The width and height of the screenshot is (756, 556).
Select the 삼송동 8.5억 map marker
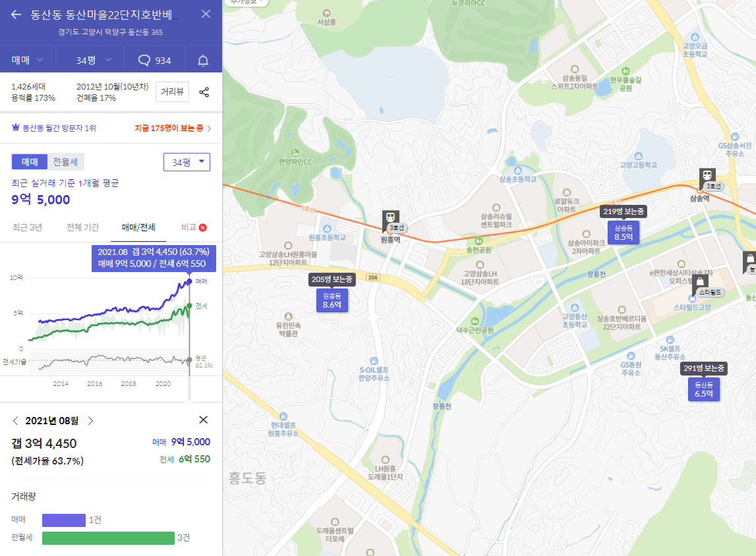click(624, 233)
